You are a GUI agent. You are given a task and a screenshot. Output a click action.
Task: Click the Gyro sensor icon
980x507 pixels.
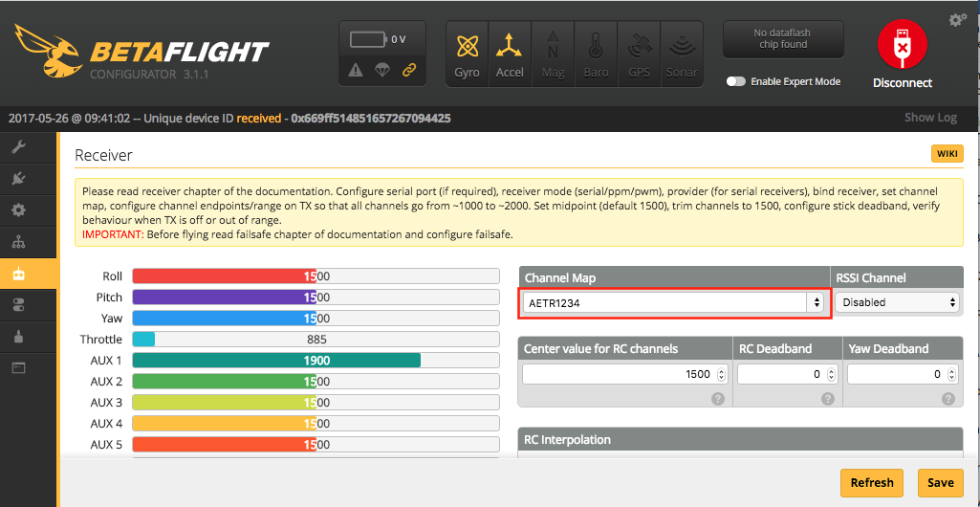(467, 54)
